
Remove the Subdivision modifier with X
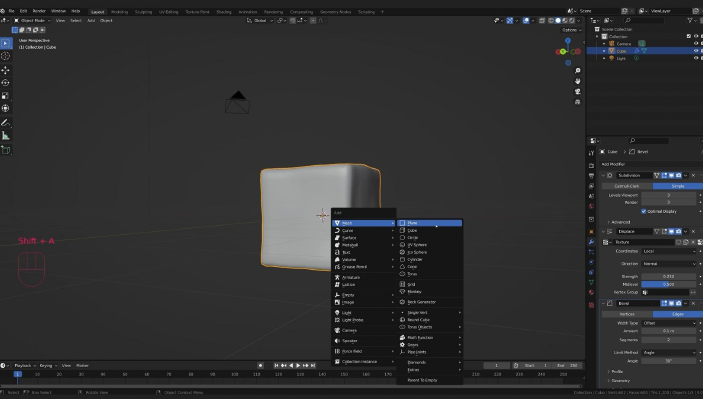(x=693, y=175)
